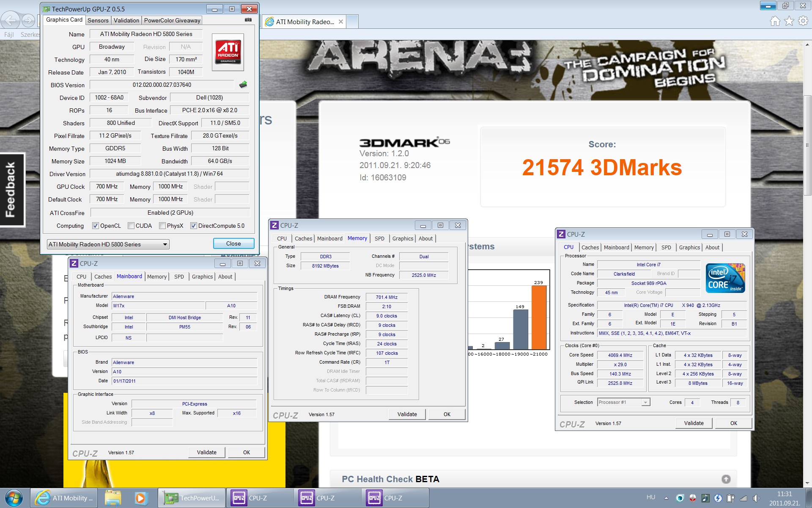This screenshot has height=508, width=812.
Task: Switch to the Sensors tab in GPU-Z
Action: coord(98,20)
